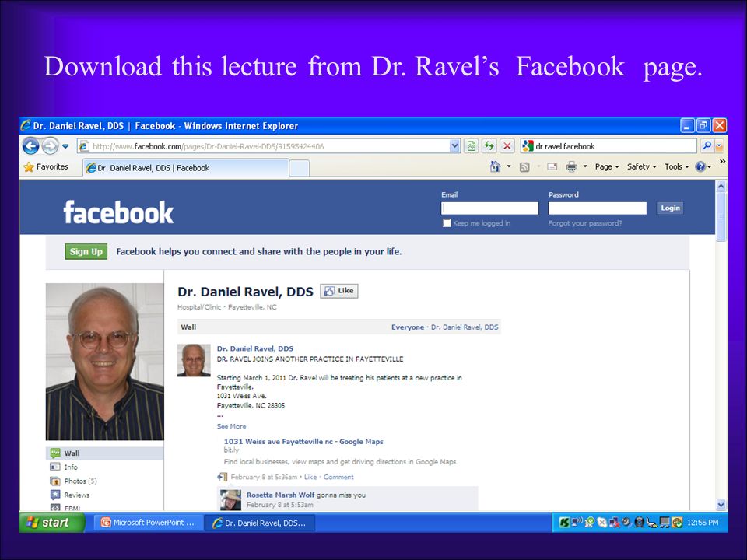The height and width of the screenshot is (560, 747).
Task: Click Comment on the February 8 post
Action: pos(338,477)
